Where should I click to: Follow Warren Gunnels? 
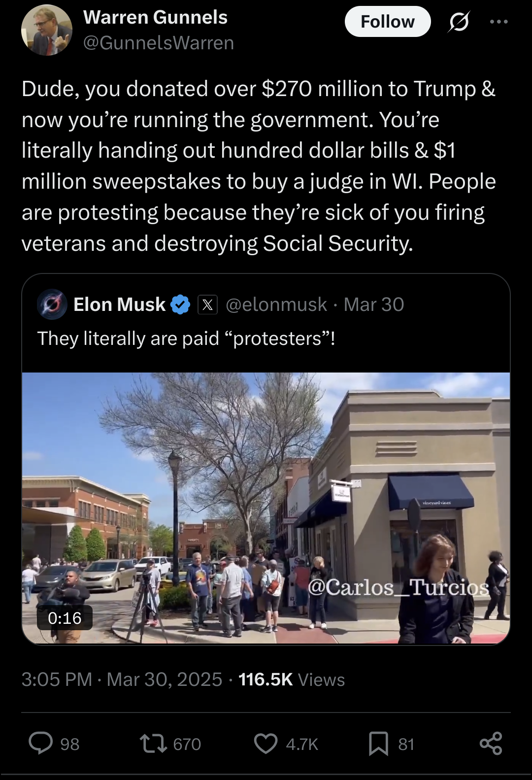[x=388, y=22]
